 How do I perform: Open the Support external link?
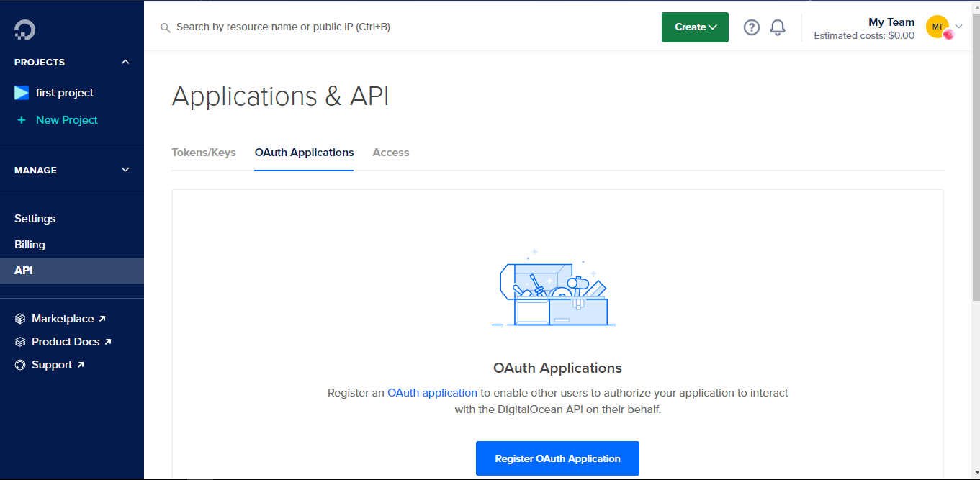(x=58, y=365)
